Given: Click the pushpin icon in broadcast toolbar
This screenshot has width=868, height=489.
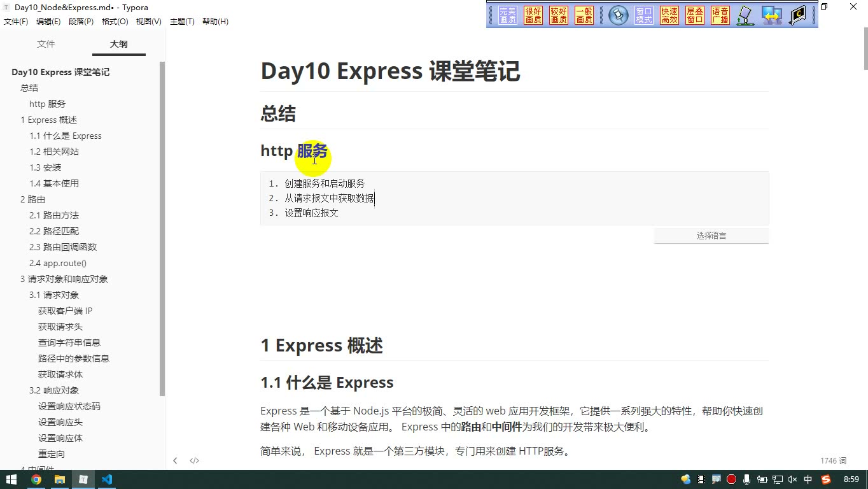Looking at the screenshot, I should tap(619, 15).
